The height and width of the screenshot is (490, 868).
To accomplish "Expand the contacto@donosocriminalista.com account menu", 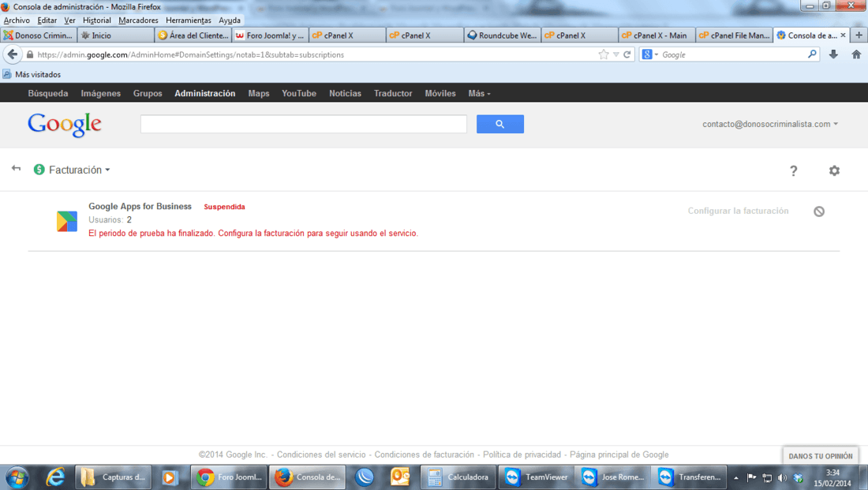I will 770,124.
